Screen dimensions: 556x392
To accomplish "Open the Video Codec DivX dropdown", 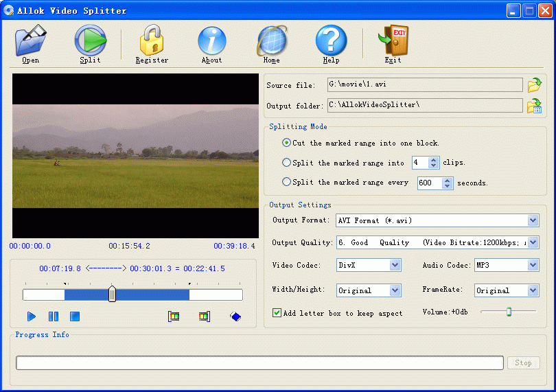I will tap(395, 265).
